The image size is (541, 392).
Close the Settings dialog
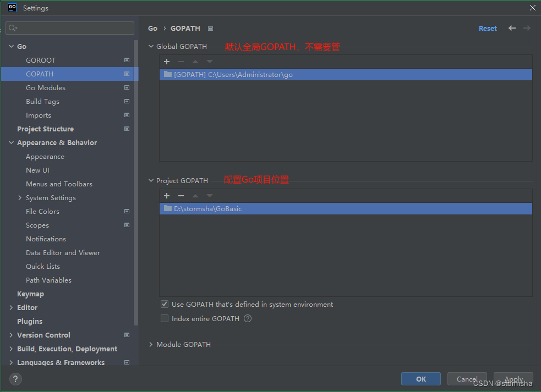[532, 8]
